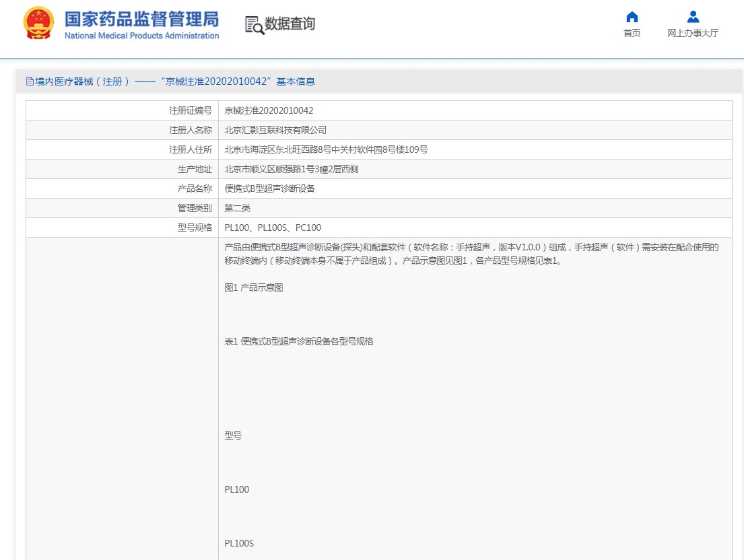Click the 管理类别 label
This screenshot has height=560, width=744.
point(195,208)
